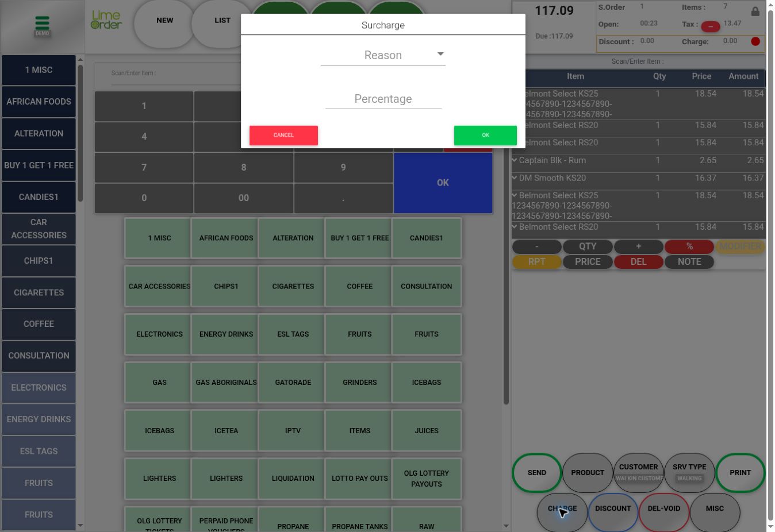The width and height of the screenshot is (775, 532).
Task: Click the NEW order button
Action: point(165,23)
